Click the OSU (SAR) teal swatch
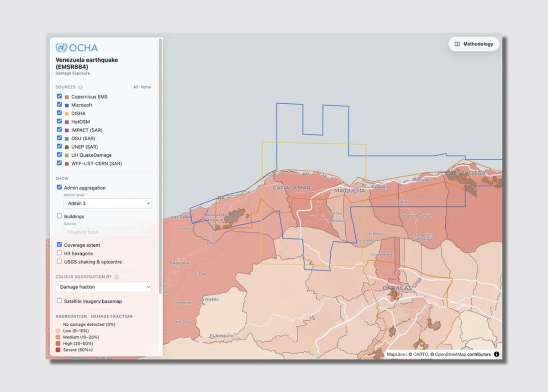 67,138
